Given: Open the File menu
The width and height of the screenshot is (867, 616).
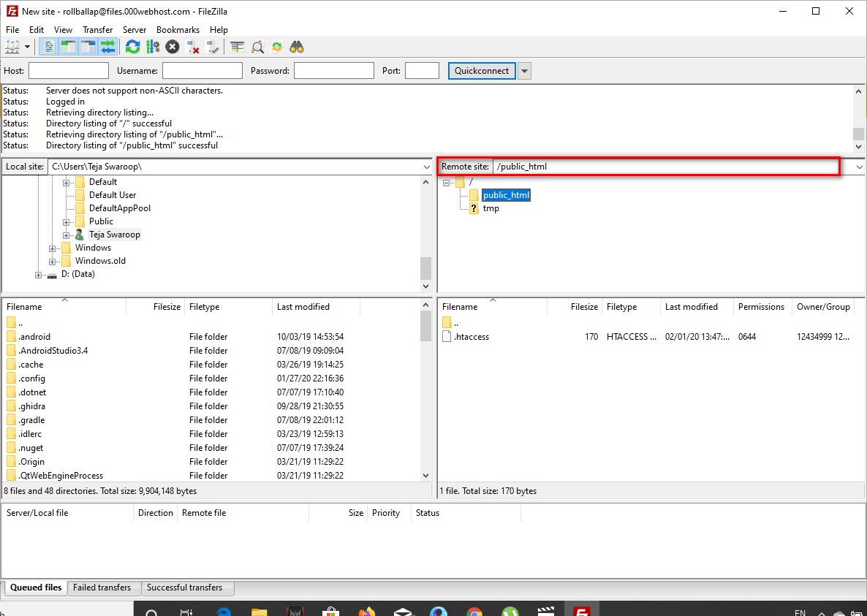Looking at the screenshot, I should click(12, 30).
